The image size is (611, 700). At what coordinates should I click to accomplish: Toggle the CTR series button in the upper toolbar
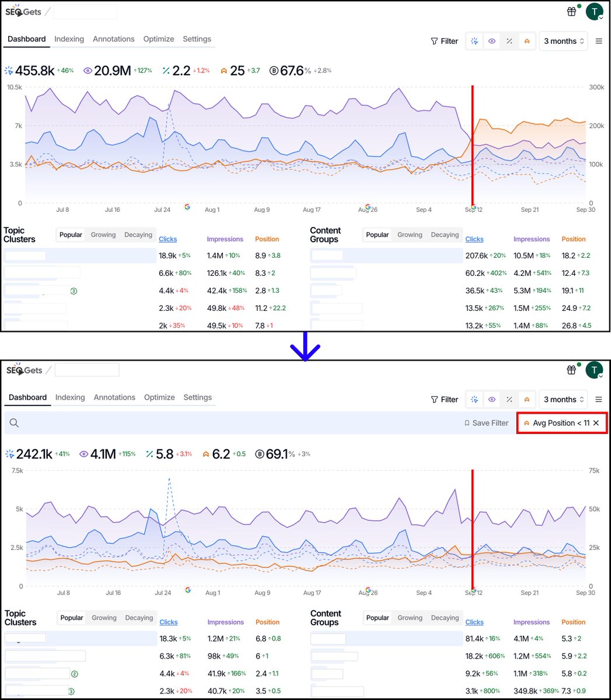(509, 41)
